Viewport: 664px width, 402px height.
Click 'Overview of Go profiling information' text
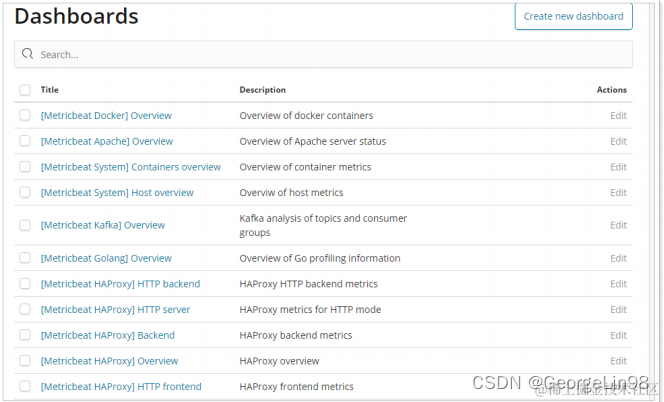320,258
